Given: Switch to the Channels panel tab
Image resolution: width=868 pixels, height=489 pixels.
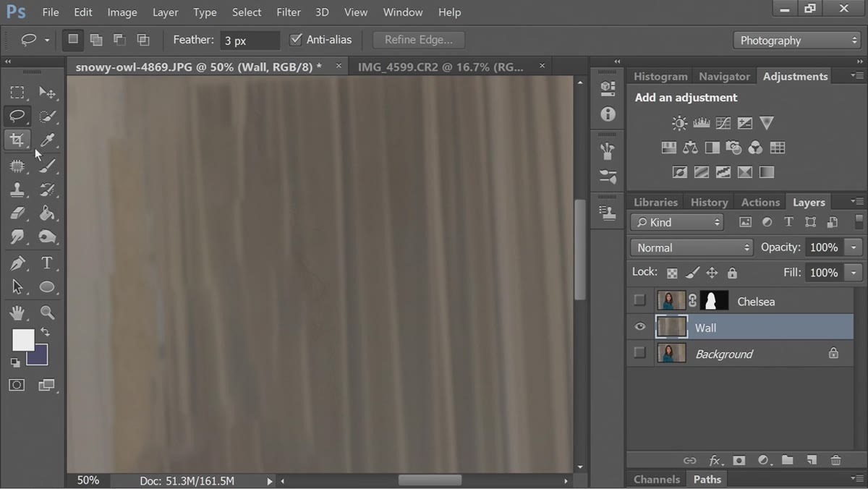Looking at the screenshot, I should (x=657, y=479).
